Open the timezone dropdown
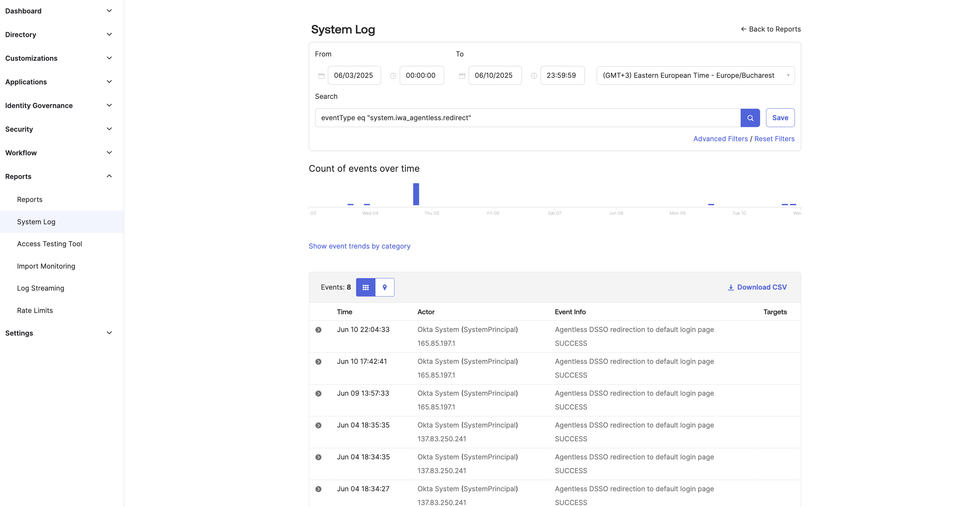980x507 pixels. coord(695,76)
